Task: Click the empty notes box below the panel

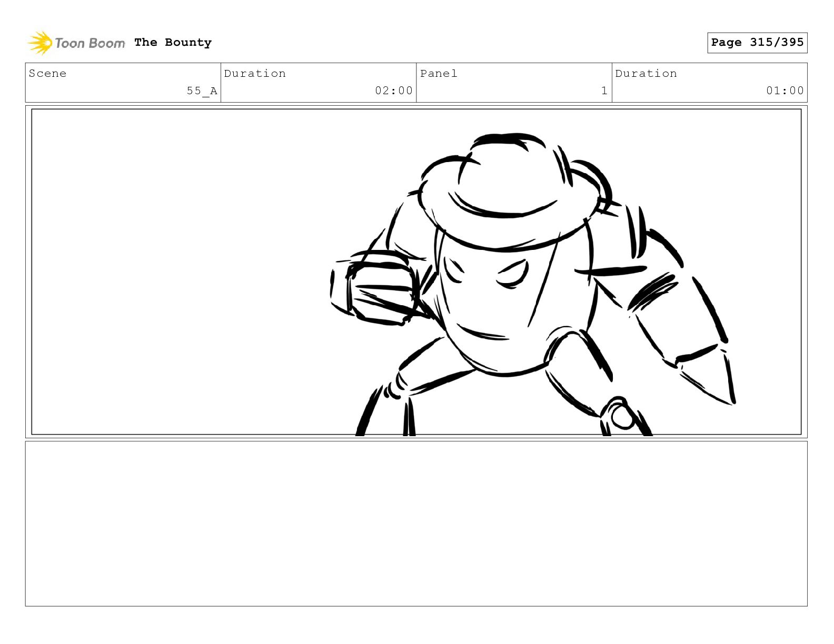Action: point(416,524)
